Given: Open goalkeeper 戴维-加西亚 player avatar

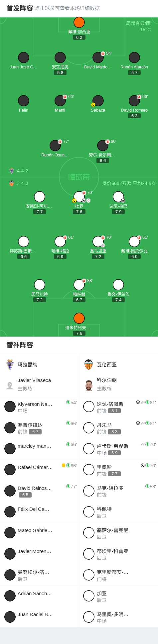Looking at the screenshot, I should pos(79,22).
